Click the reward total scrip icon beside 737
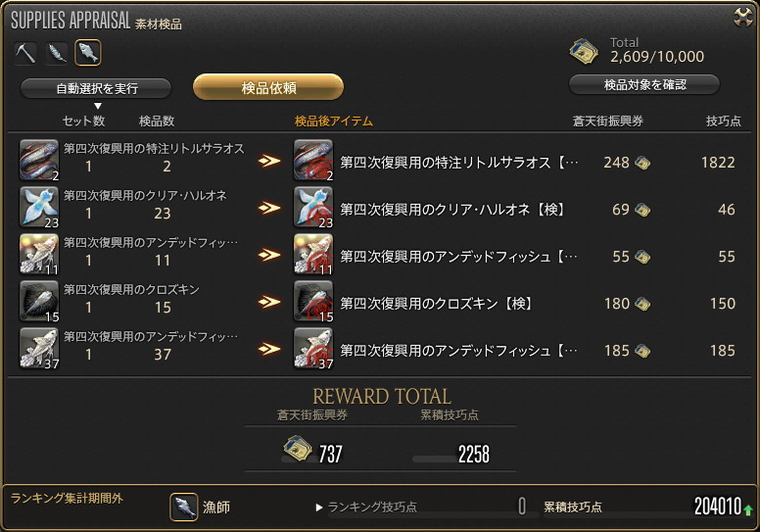 pyautogui.click(x=297, y=448)
